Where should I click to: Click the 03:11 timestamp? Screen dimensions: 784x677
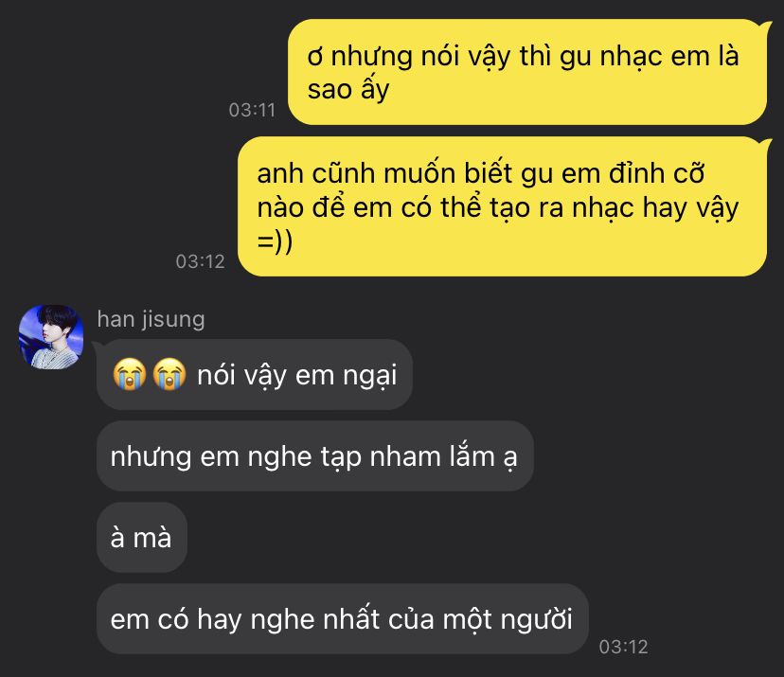tap(252, 110)
